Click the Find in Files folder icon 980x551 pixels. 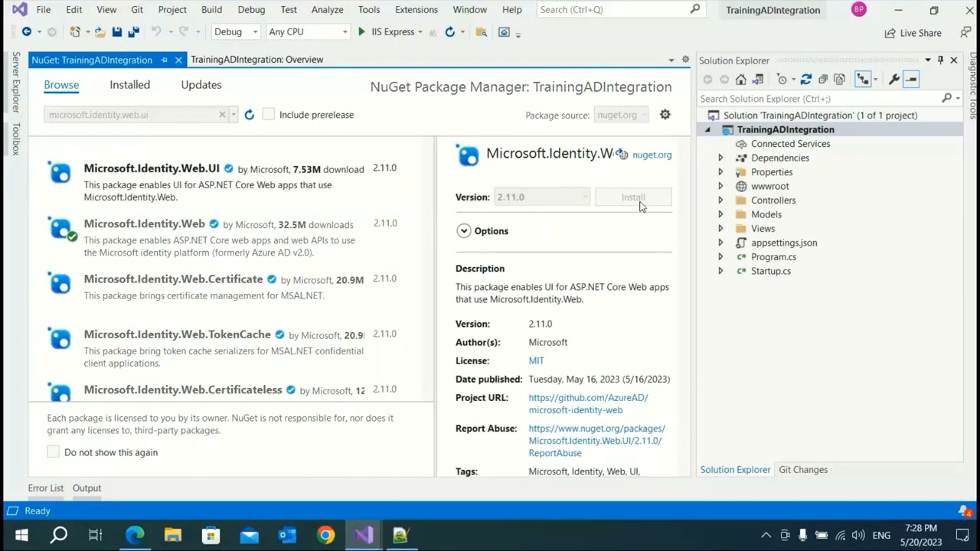pyautogui.click(x=481, y=32)
